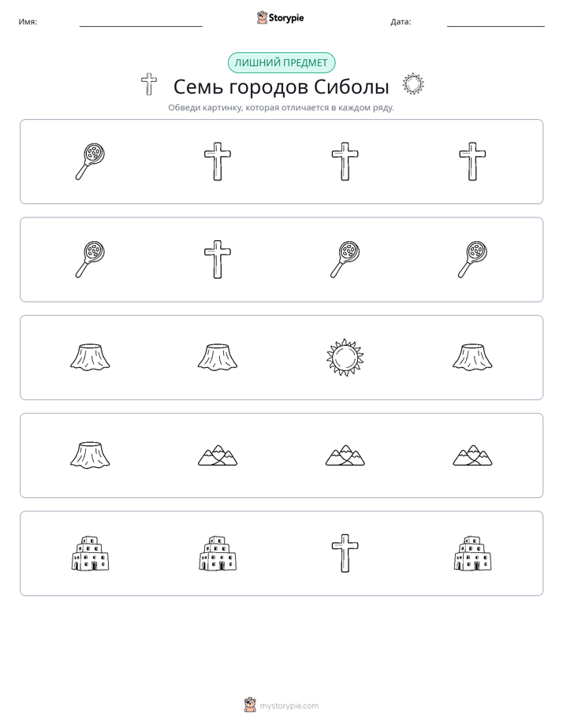Pick the sun in the third row

tap(345, 357)
